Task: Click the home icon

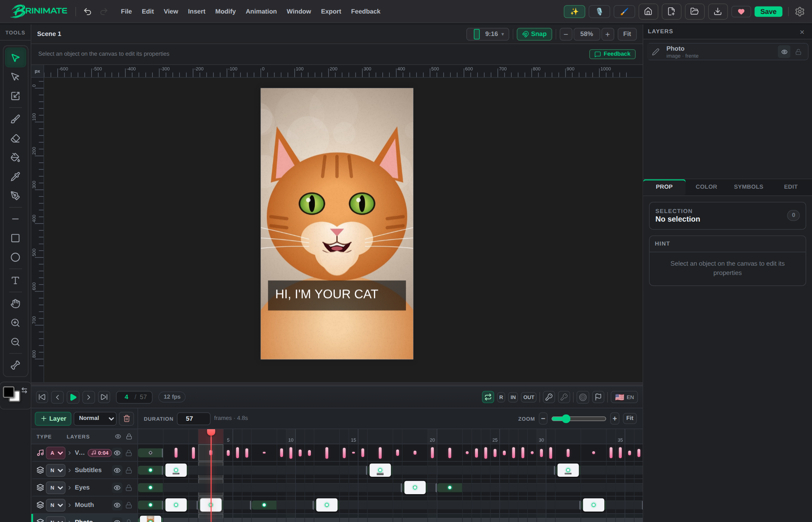Action: tap(648, 12)
